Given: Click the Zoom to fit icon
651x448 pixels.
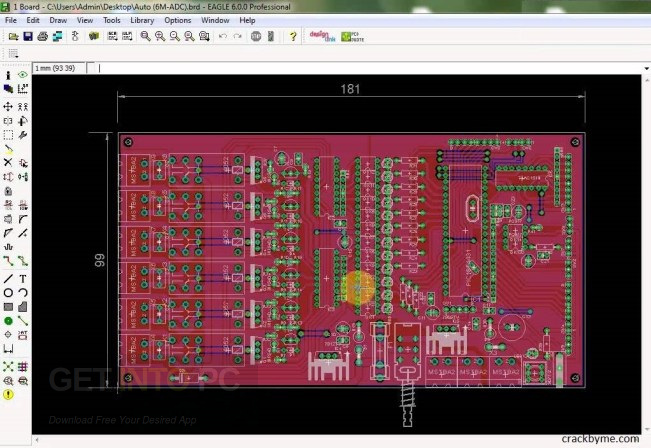Looking at the screenshot, I should click(145, 37).
